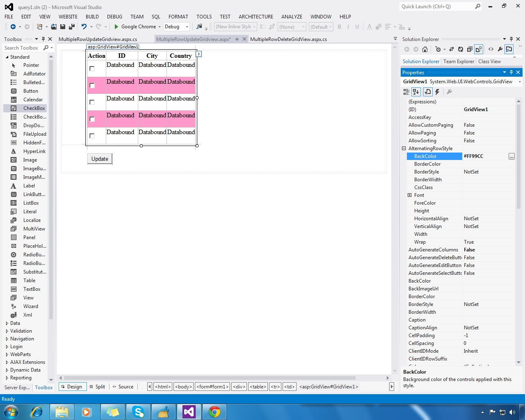Switch Properties window to Alphabetical sorting
Image resolution: width=525 pixels, height=420 pixels.
click(x=416, y=92)
